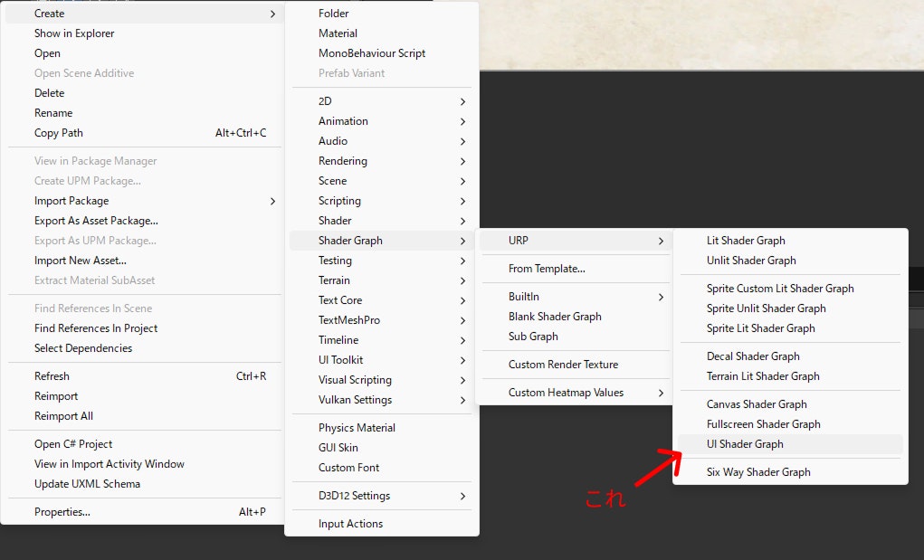The height and width of the screenshot is (560, 924).
Task: Create Input Actions asset
Action: [381, 524]
